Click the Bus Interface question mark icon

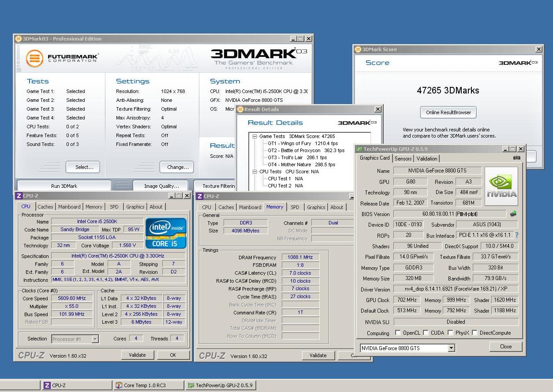pyautogui.click(x=517, y=235)
